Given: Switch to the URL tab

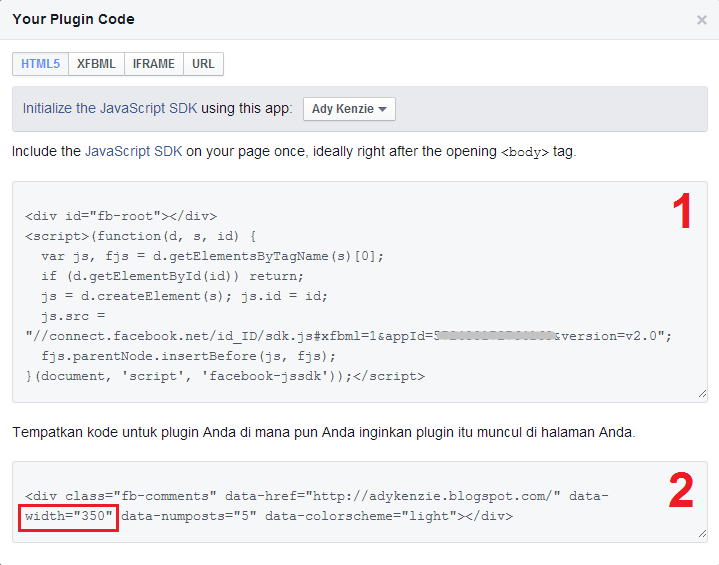Looking at the screenshot, I should 203,64.
